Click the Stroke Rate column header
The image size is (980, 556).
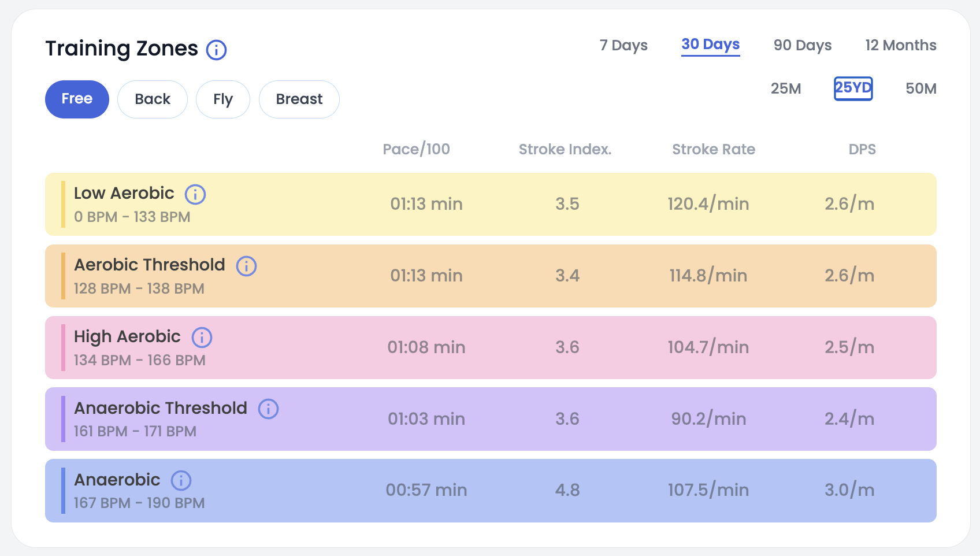click(x=714, y=149)
